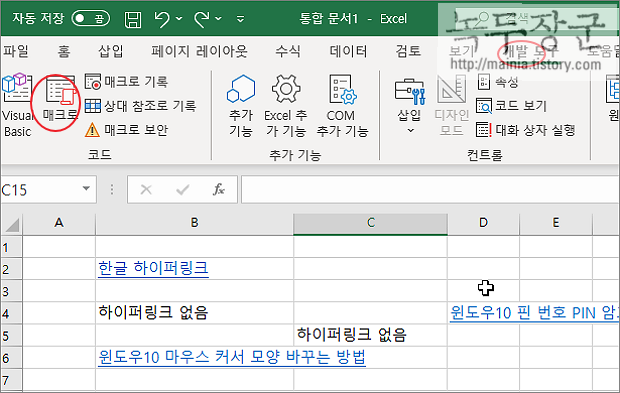Select all cells corner button
The height and width of the screenshot is (393, 620).
(x=12, y=224)
